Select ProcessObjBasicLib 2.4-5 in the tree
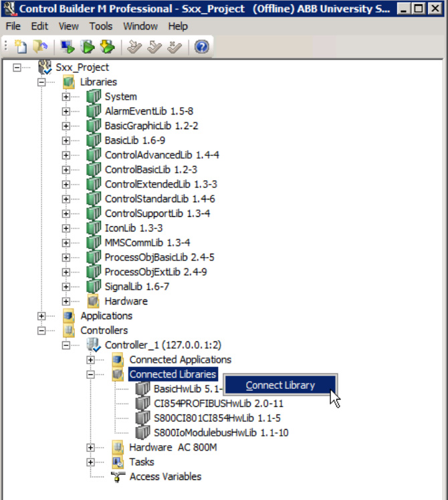This screenshot has width=448, height=500. click(159, 257)
